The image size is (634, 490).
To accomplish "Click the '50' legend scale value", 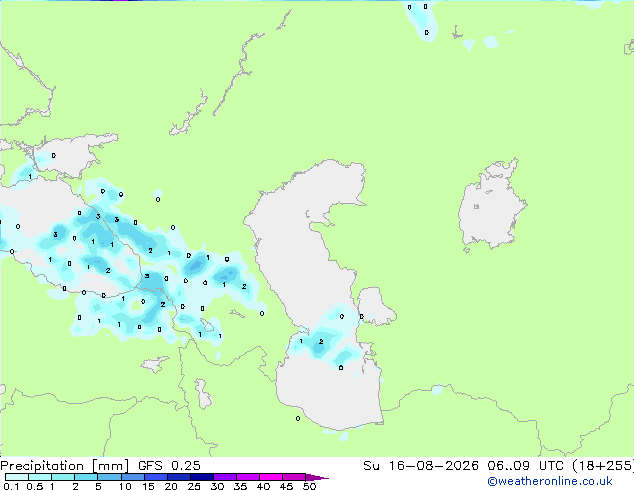I will pos(309,486).
